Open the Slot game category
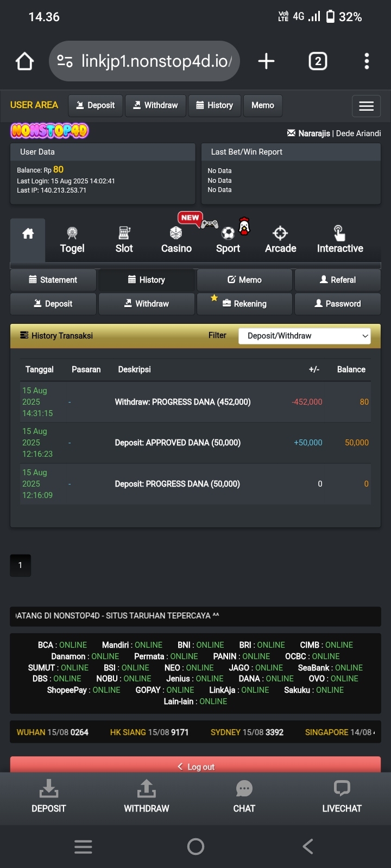 point(124,240)
